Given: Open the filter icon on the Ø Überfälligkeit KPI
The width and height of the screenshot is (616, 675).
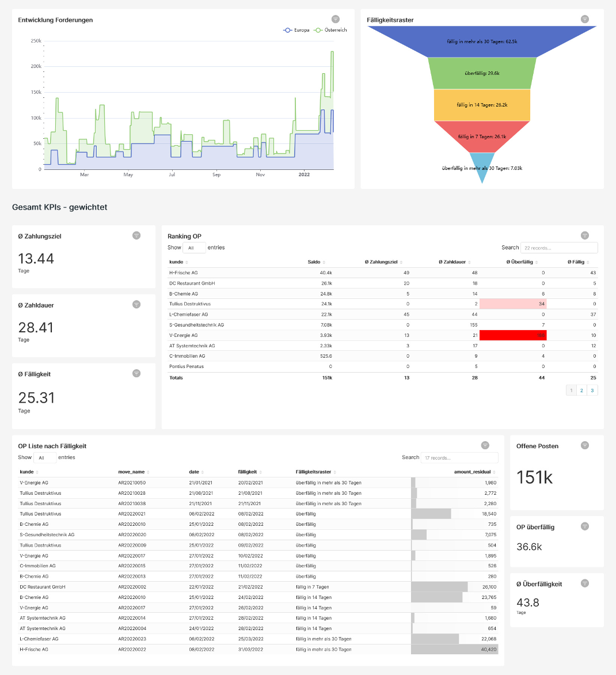Looking at the screenshot, I should (x=584, y=583).
